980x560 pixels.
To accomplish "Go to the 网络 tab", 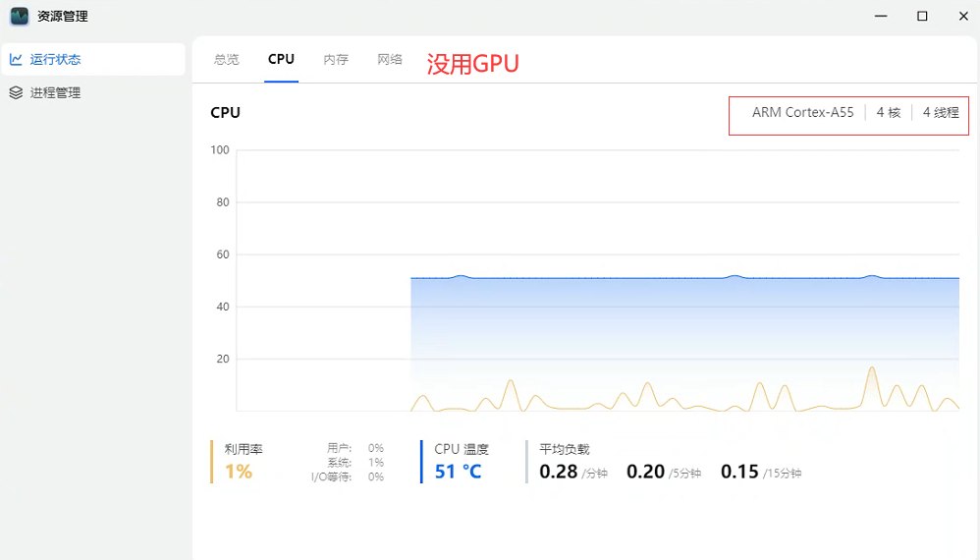I will tap(390, 59).
